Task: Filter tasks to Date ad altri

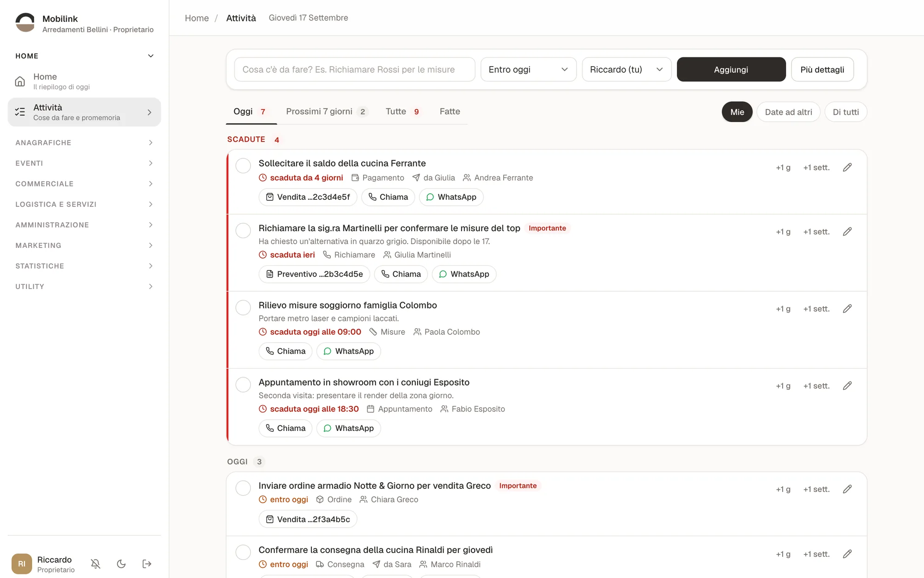Action: [x=788, y=112]
